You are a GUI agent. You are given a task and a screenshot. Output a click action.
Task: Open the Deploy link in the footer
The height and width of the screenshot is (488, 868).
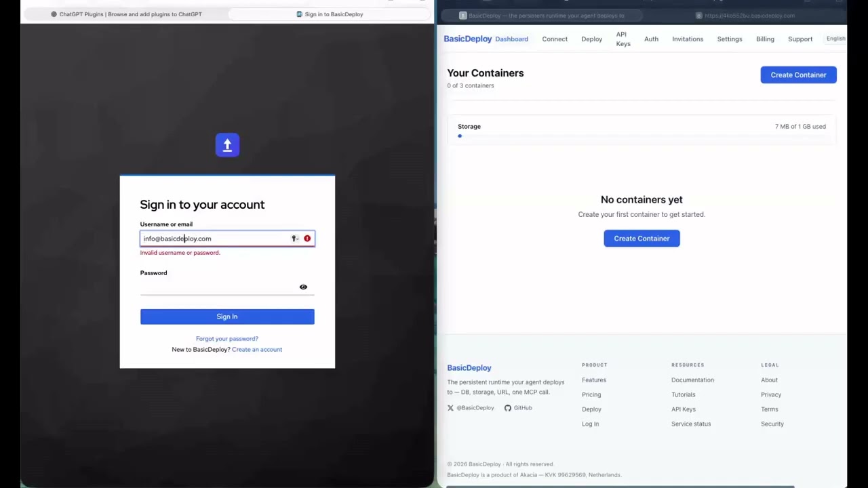point(591,409)
